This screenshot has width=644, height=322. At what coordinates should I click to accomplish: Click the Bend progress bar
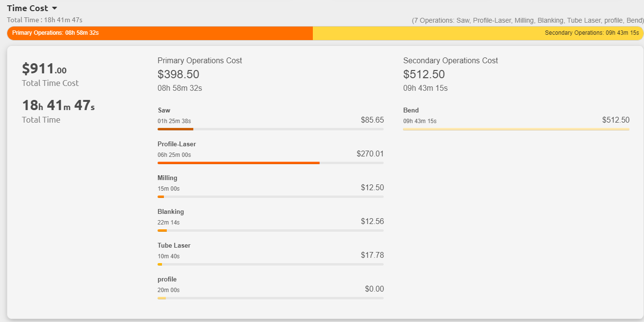516,129
